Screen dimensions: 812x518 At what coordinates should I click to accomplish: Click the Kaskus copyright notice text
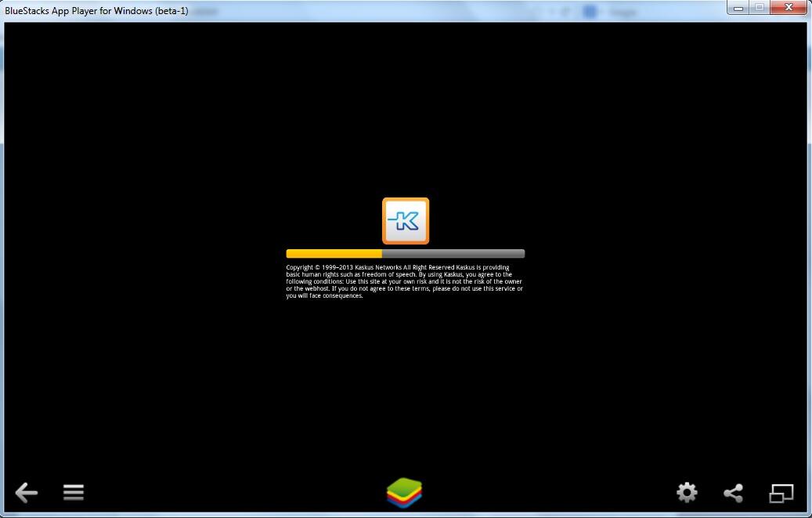point(405,281)
